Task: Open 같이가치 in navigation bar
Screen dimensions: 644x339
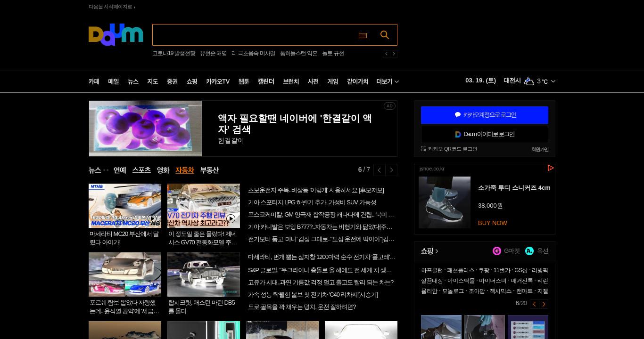Action: coord(358,81)
